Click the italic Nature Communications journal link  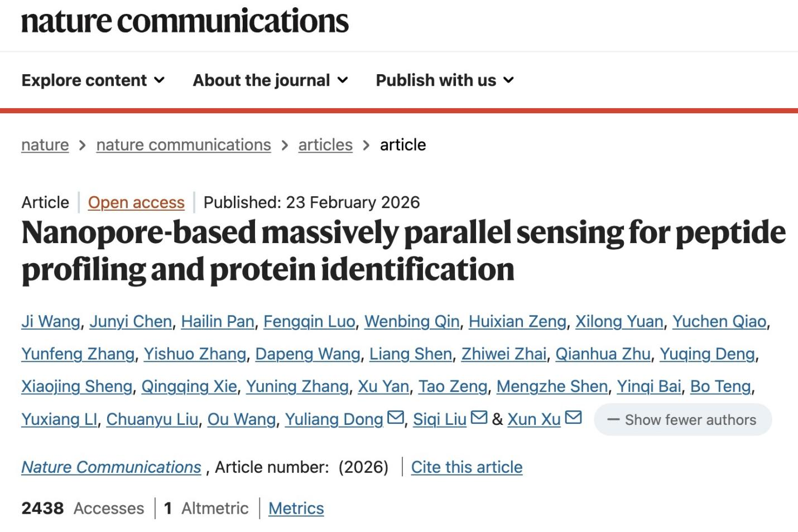coord(111,467)
